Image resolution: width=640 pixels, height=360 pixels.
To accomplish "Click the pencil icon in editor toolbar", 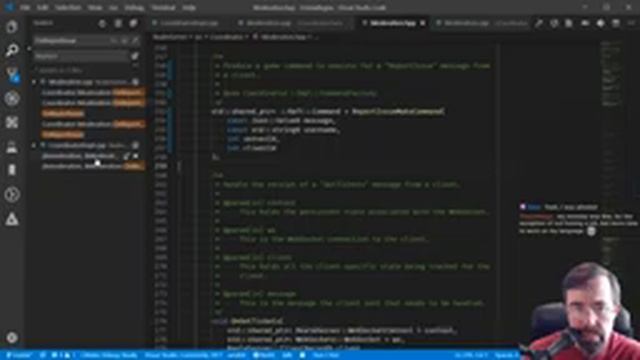I will click(539, 23).
